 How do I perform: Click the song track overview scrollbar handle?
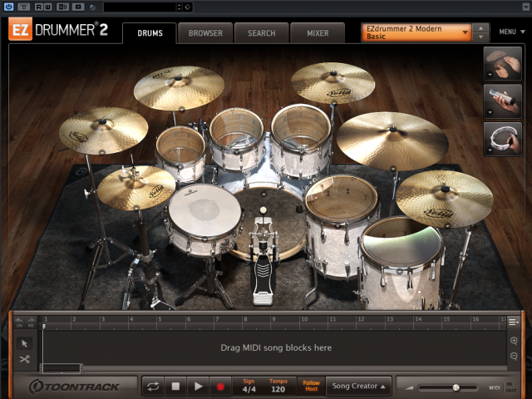point(62,368)
